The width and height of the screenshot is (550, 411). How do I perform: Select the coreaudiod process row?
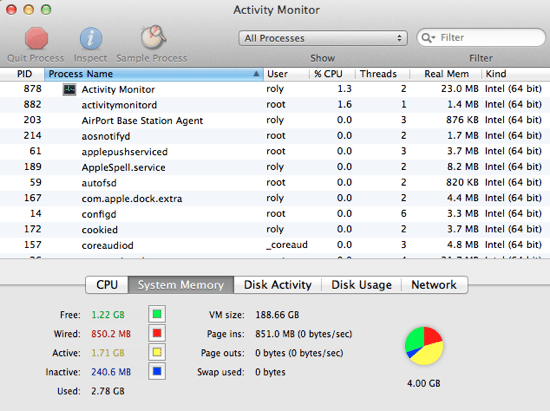[x=275, y=245]
